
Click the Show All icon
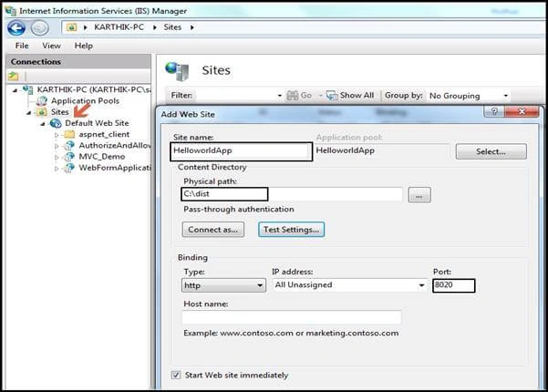[x=332, y=96]
